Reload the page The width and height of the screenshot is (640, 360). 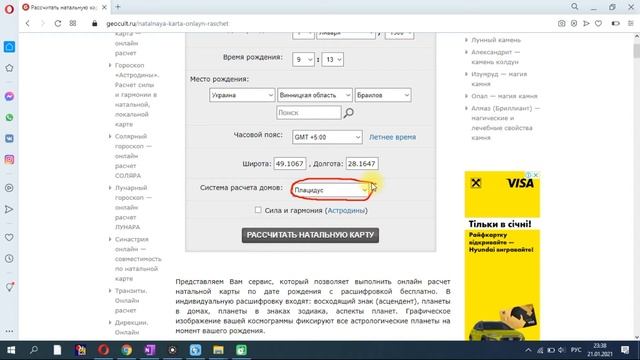click(58, 24)
